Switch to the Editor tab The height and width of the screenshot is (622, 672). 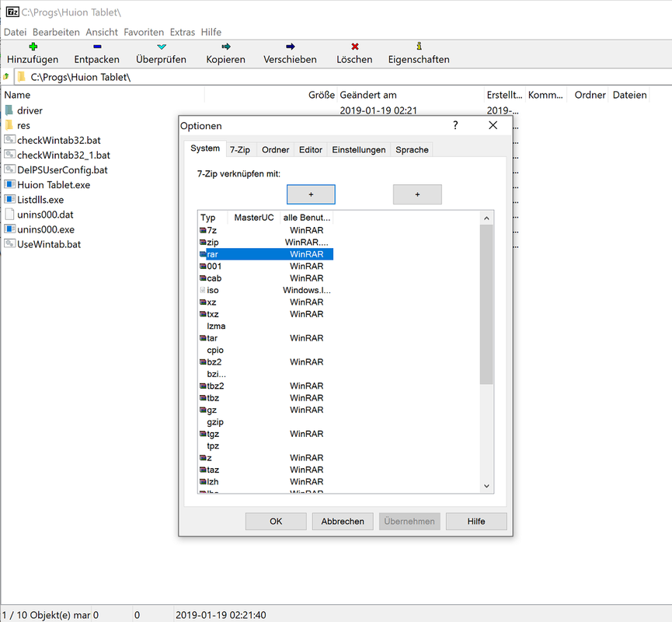tap(311, 150)
